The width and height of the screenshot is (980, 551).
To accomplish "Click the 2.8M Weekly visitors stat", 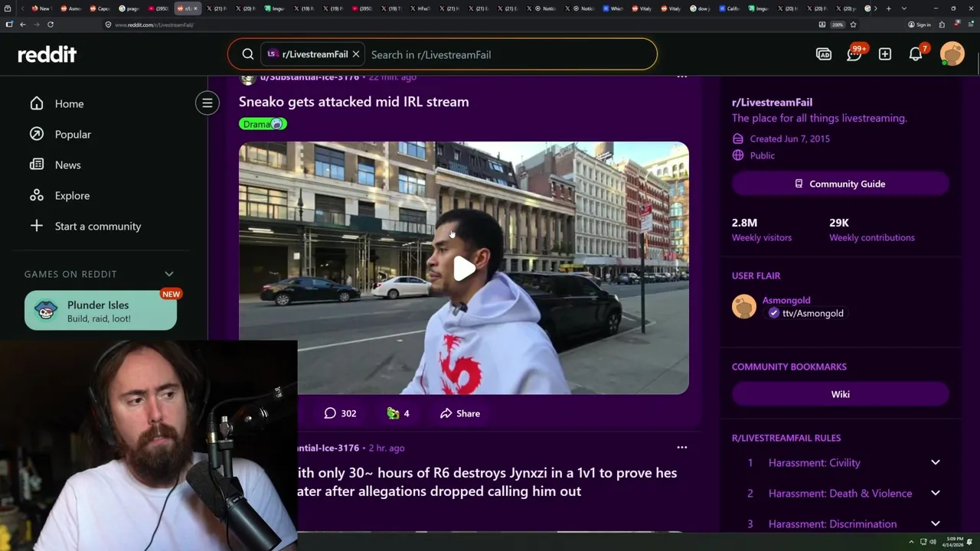I will [762, 230].
